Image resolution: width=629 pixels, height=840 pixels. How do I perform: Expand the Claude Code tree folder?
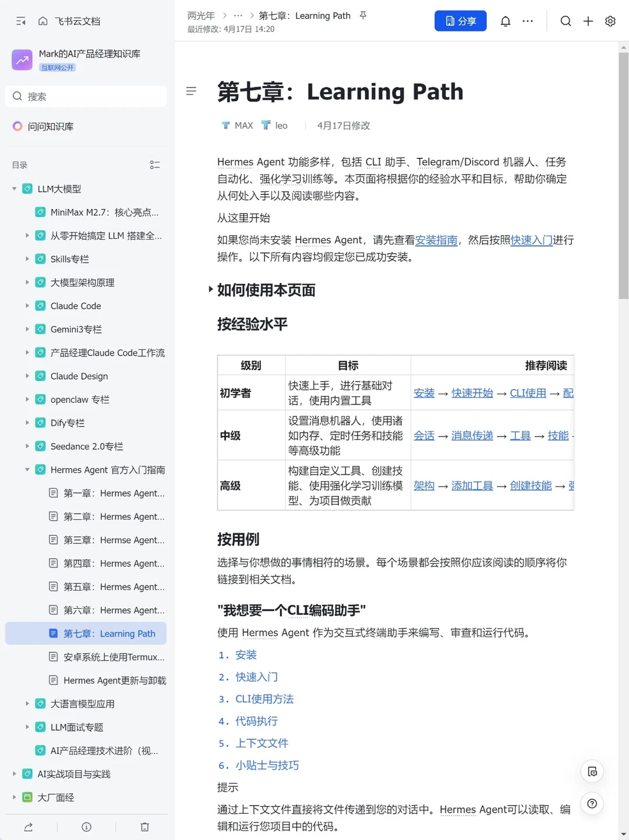click(27, 306)
